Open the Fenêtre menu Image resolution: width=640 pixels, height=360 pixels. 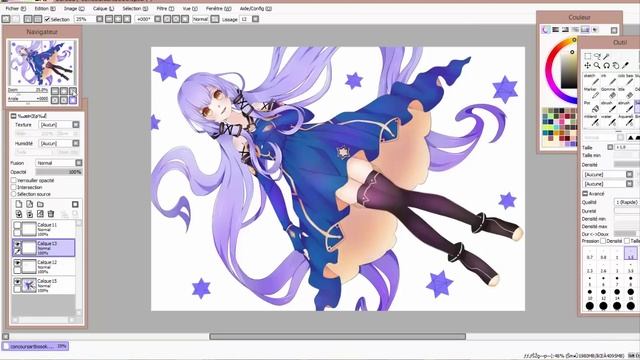click(x=218, y=8)
